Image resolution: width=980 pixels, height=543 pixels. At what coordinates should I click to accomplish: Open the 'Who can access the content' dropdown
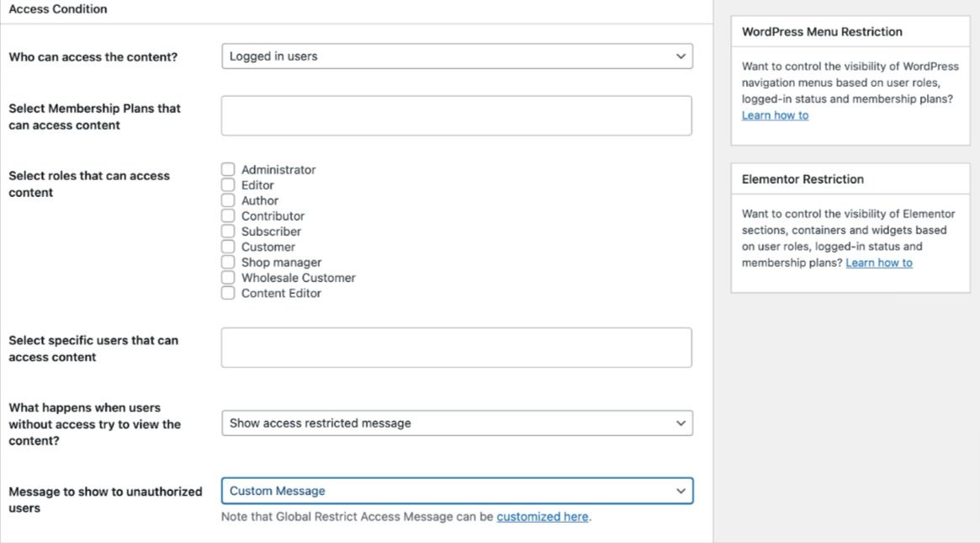tap(457, 56)
